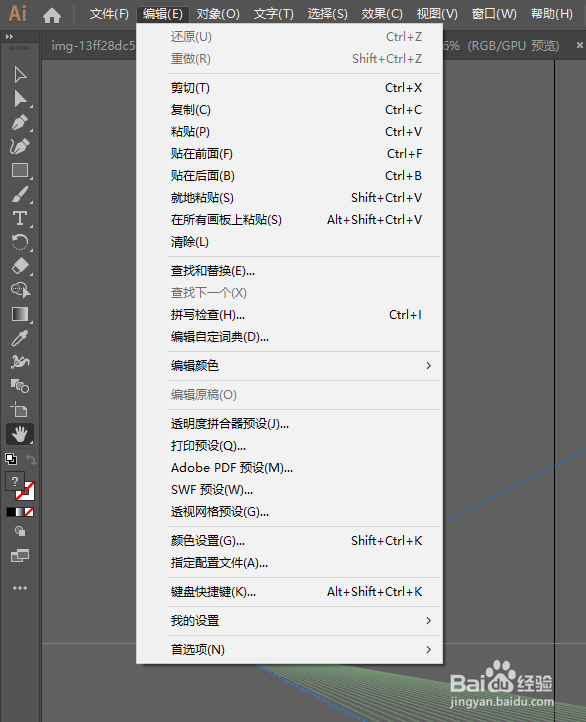The width and height of the screenshot is (586, 722).
Task: Select the Direct Selection tool
Action: (20, 99)
